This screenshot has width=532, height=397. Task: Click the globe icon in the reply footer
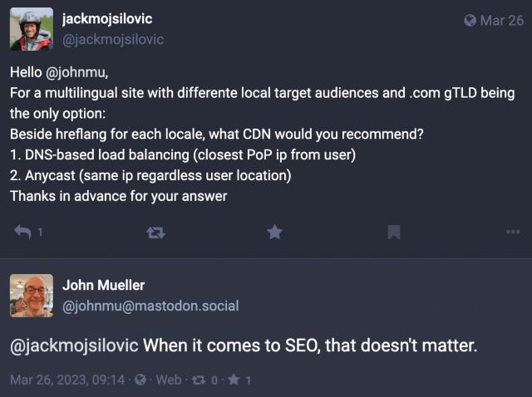[140, 380]
